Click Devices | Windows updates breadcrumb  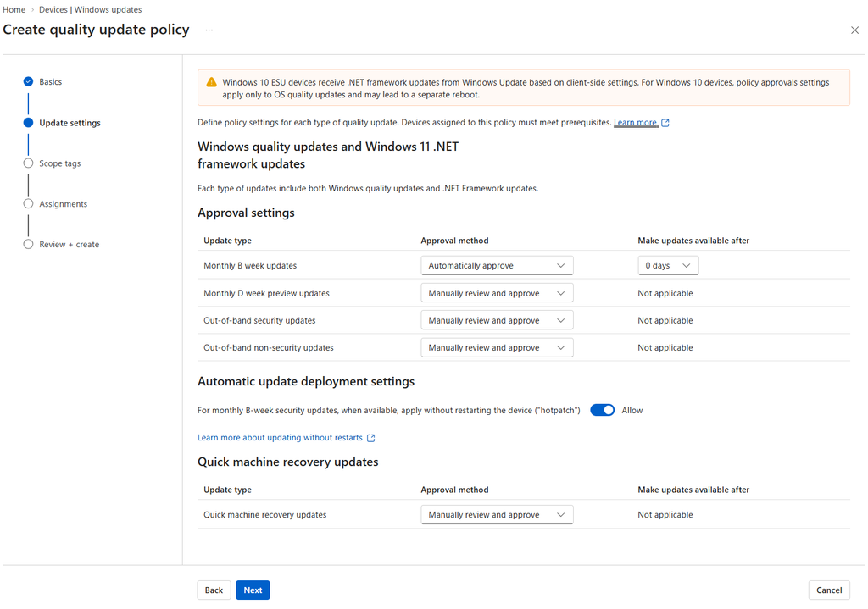click(x=90, y=9)
